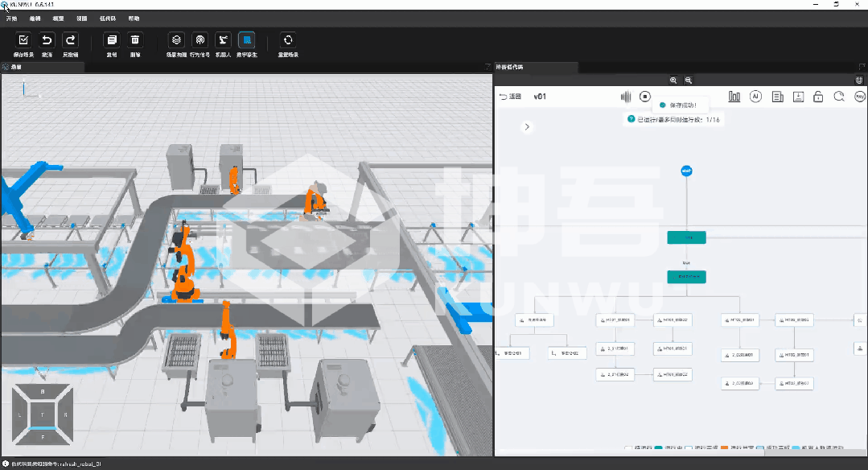Image resolution: width=868 pixels, height=470 pixels.
Task: Click the Key circle icon
Action: pyautogui.click(x=860, y=97)
